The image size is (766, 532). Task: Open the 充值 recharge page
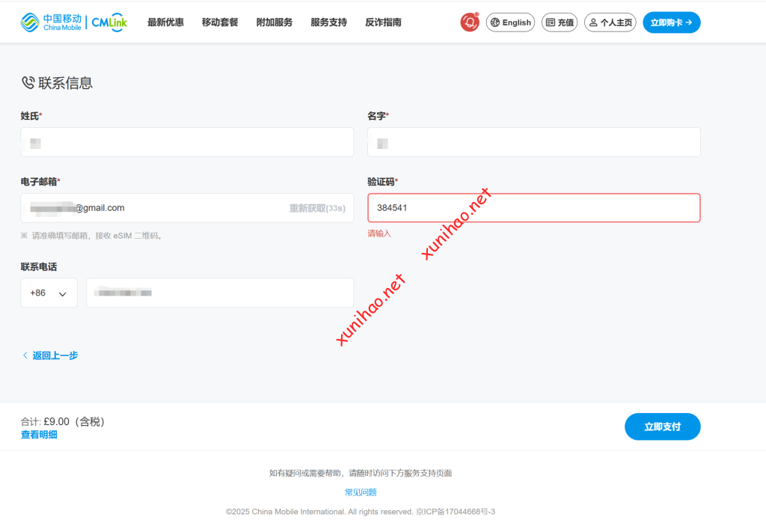pyautogui.click(x=560, y=22)
